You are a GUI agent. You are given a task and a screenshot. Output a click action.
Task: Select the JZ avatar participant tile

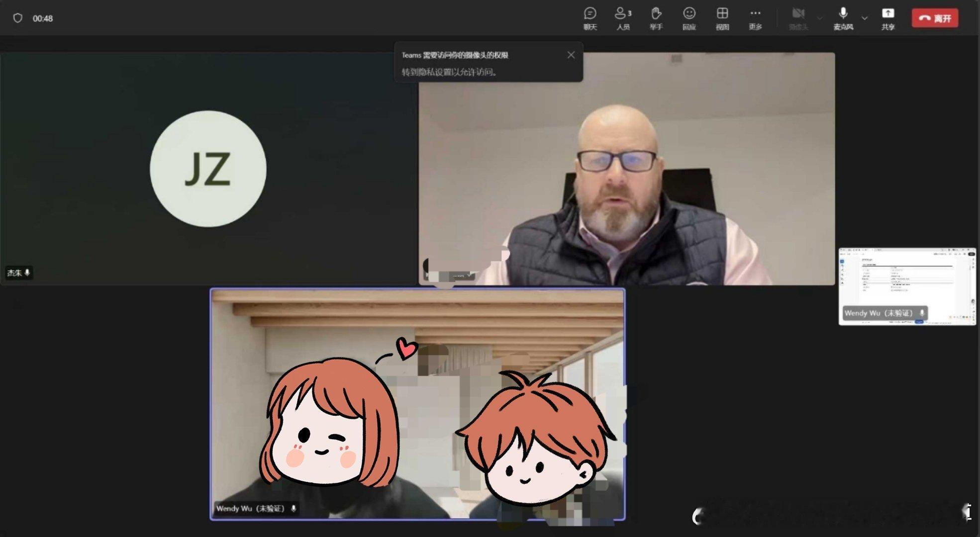[208, 169]
